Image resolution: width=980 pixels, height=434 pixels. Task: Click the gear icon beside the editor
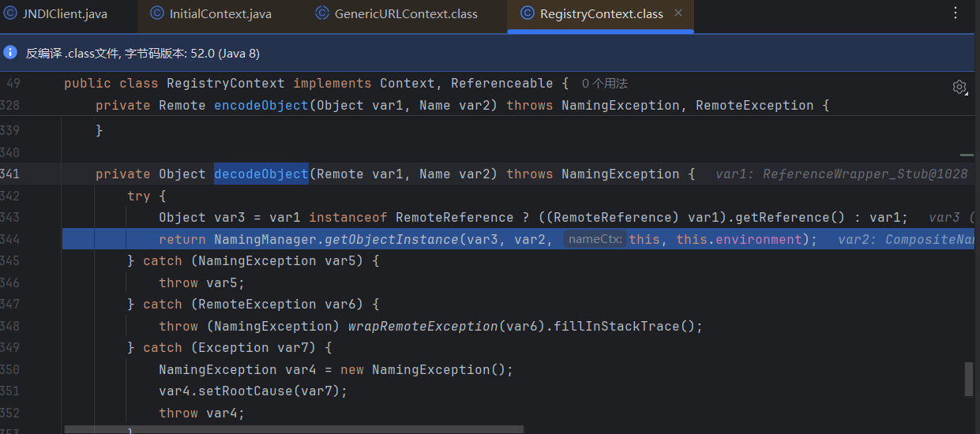pyautogui.click(x=959, y=87)
